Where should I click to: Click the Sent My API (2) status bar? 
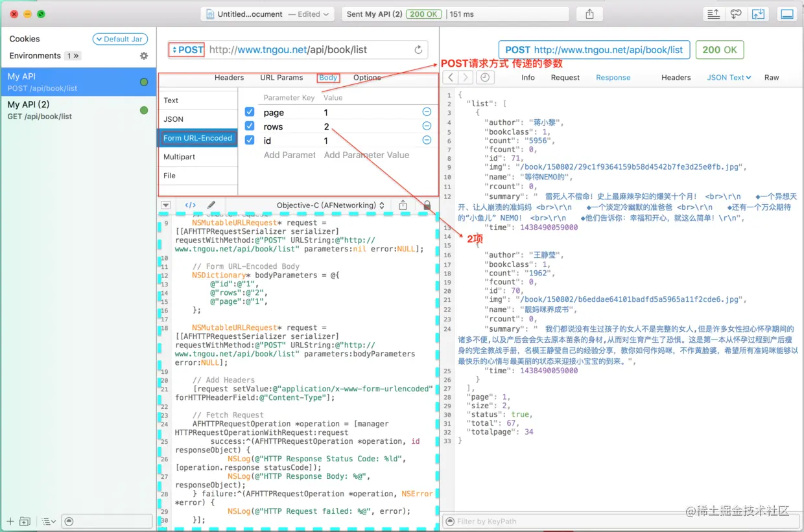pyautogui.click(x=455, y=14)
